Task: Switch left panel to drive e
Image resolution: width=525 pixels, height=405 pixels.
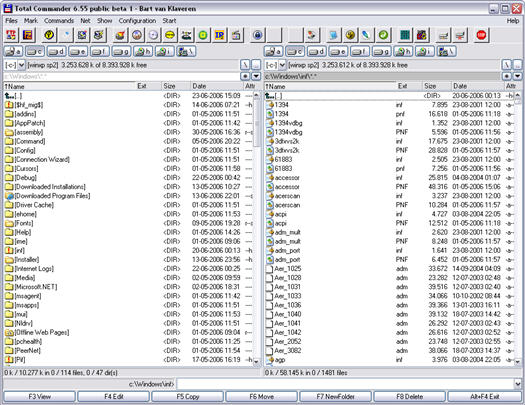Action: point(78,52)
